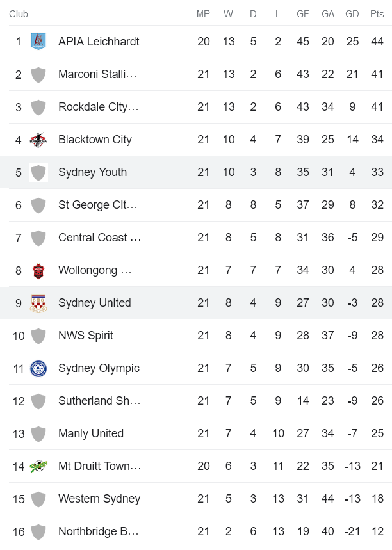This screenshot has height=550, width=392.
Task: Click the MP column header
Action: pos(202,13)
